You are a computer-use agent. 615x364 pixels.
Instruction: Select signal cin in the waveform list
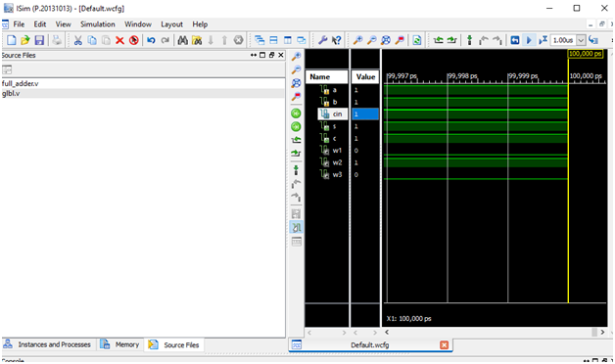(333, 114)
